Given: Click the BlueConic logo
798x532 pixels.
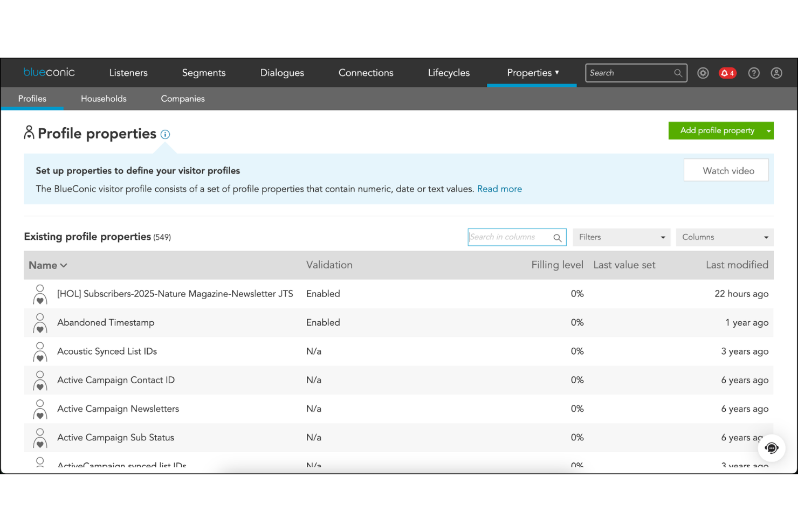Looking at the screenshot, I should pyautogui.click(x=49, y=72).
